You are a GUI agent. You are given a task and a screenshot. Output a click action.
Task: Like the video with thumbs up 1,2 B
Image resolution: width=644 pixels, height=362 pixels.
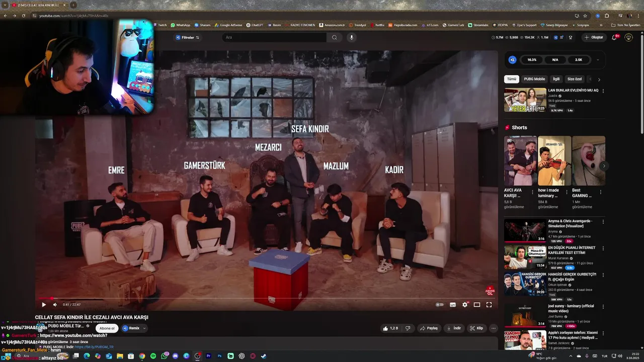coord(390,328)
